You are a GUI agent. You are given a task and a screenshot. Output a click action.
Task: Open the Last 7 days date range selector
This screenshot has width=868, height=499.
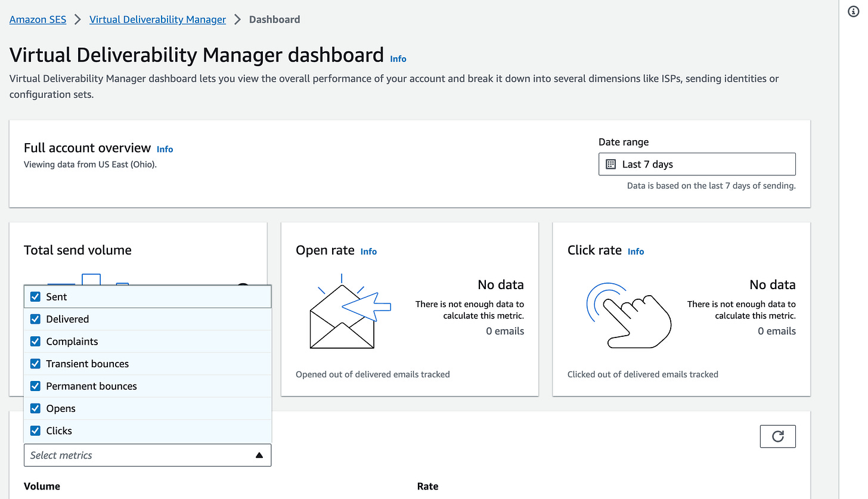[697, 165]
